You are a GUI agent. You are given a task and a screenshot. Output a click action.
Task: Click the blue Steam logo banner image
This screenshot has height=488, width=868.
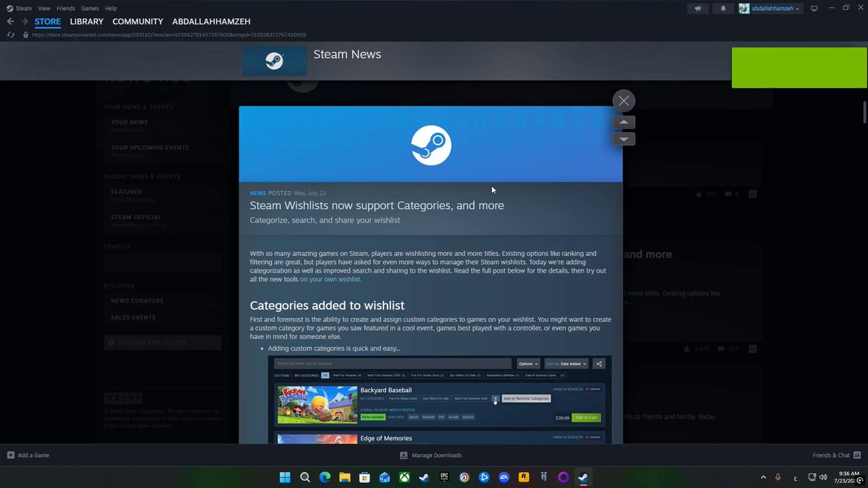[430, 145]
